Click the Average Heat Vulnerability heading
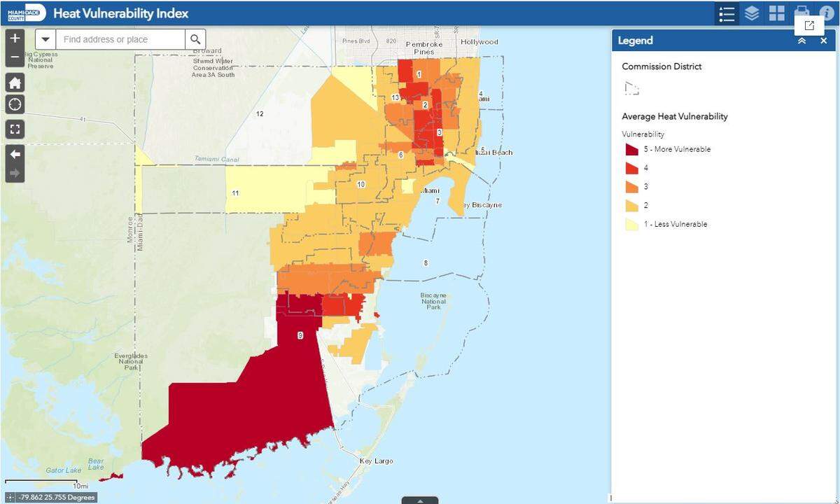This screenshot has width=840, height=504. 675,116
